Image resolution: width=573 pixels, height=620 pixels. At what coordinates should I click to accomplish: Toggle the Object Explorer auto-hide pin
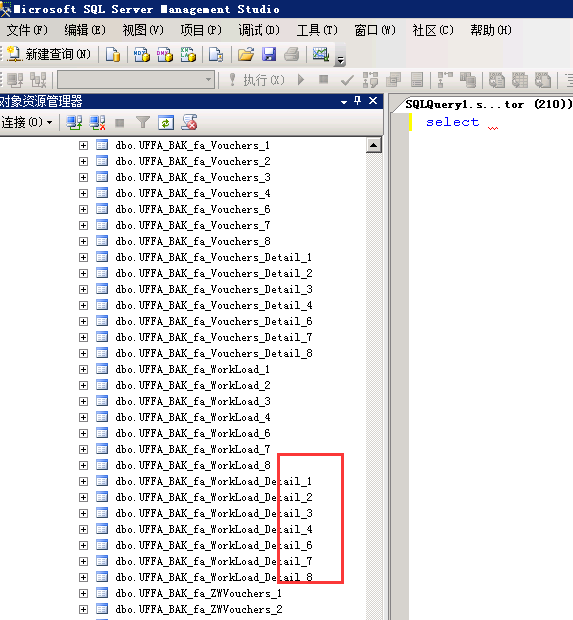(357, 101)
